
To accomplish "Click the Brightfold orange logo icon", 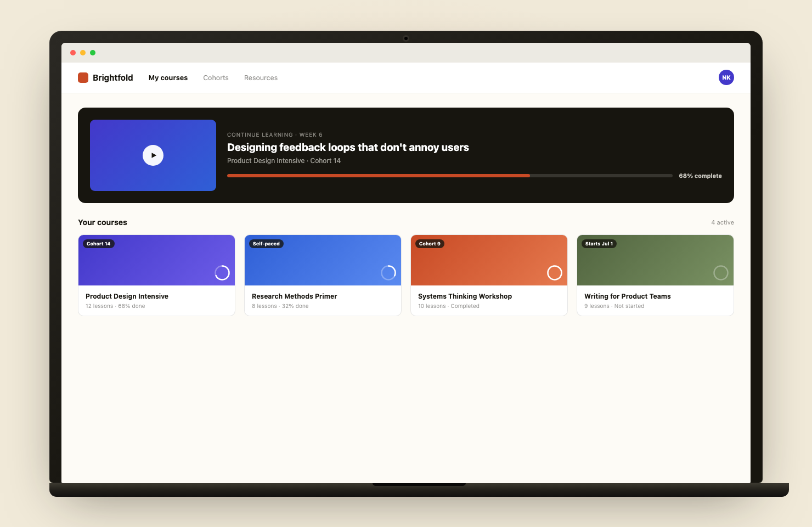I will tap(83, 77).
